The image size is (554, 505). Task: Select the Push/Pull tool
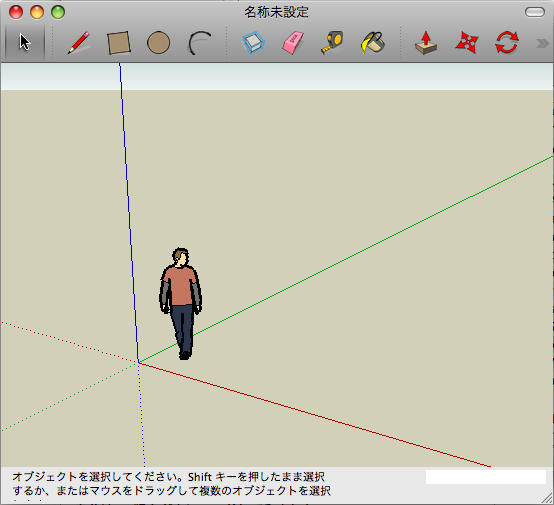pyautogui.click(x=426, y=43)
